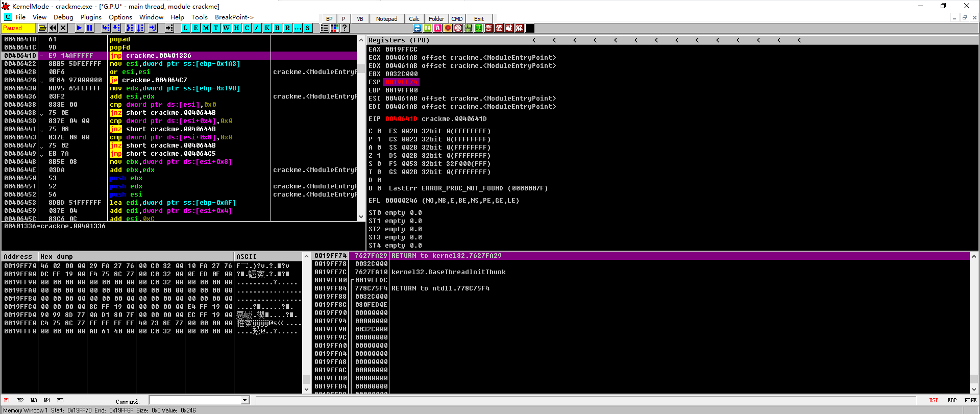Select NONE stack tracking in status bar
This screenshot has height=414, width=980.
[970, 401]
